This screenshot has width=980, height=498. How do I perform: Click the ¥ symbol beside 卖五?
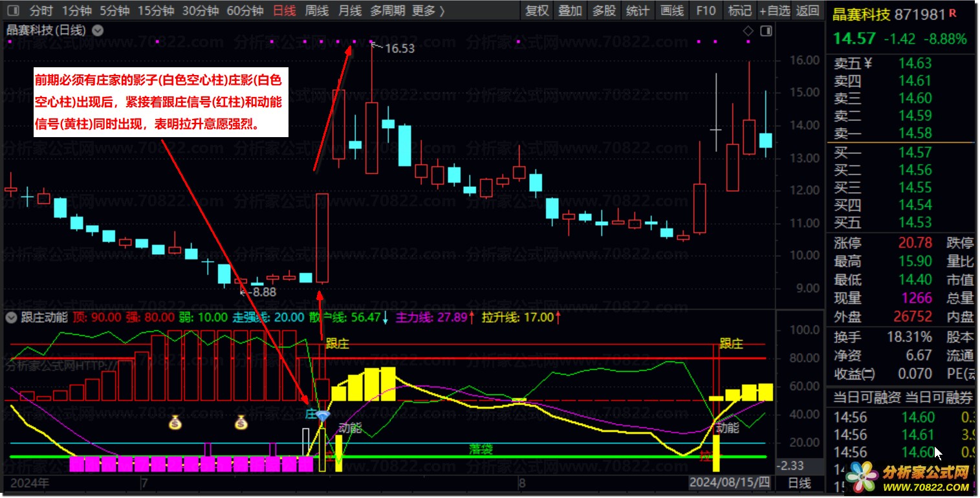click(869, 63)
